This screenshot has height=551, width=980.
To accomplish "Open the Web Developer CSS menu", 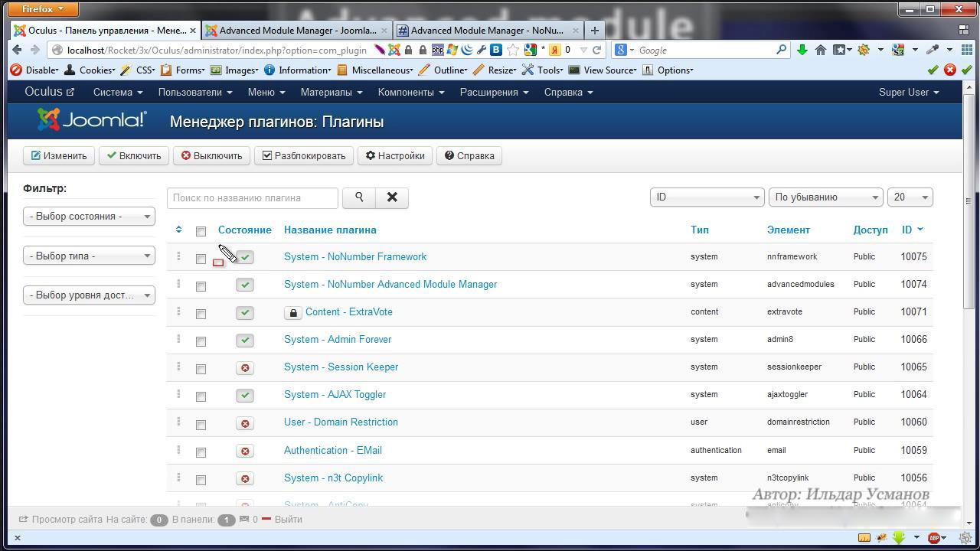I will coord(140,70).
